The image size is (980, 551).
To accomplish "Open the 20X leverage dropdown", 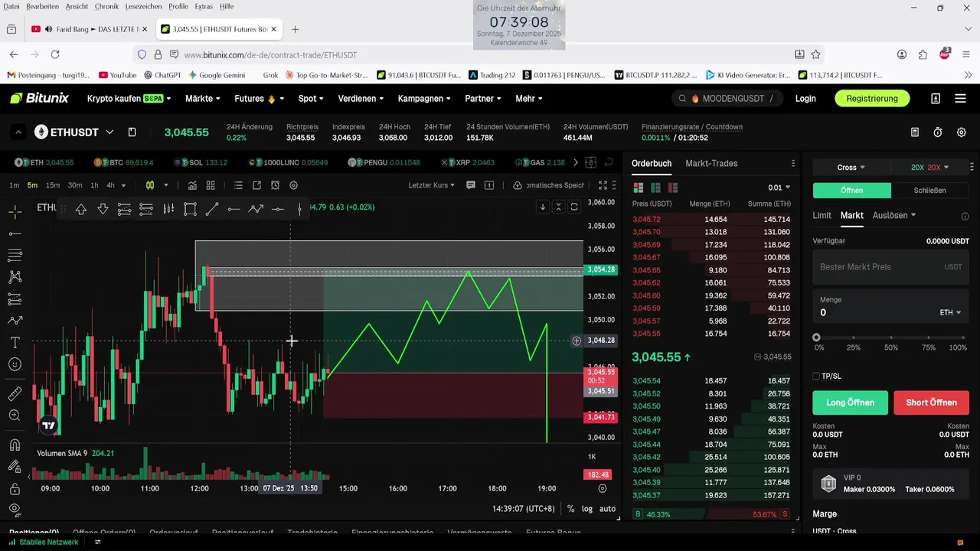I will coord(929,167).
